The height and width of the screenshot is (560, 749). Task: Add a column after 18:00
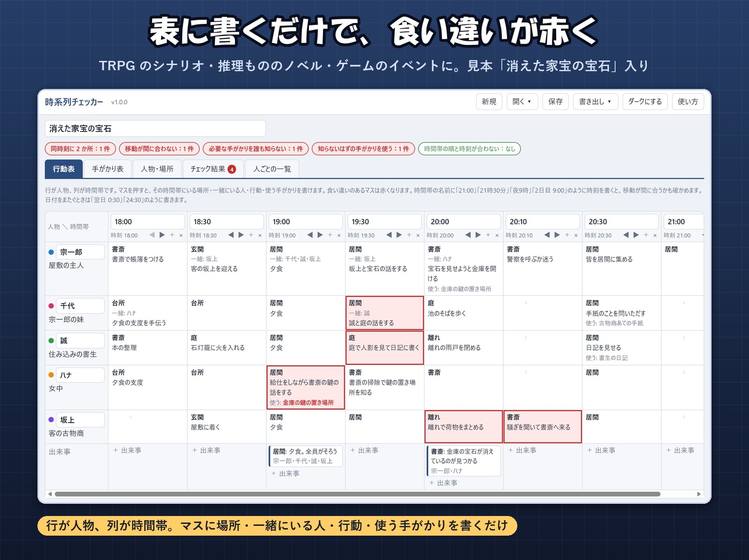click(172, 235)
